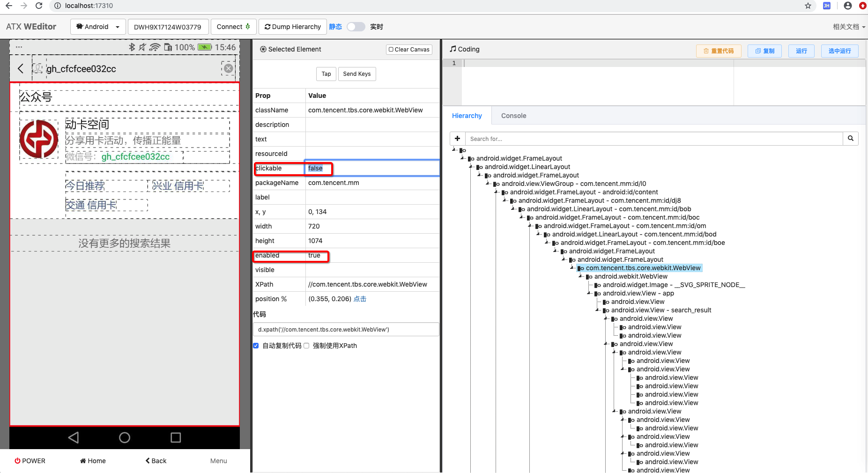Click the JH browser extension icon
This screenshot has width=868, height=473.
(x=827, y=6)
